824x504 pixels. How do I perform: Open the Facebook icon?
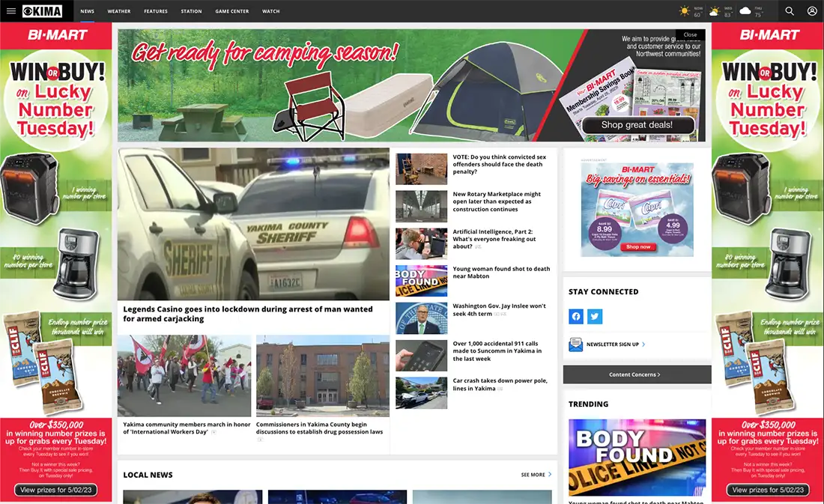[576, 316]
